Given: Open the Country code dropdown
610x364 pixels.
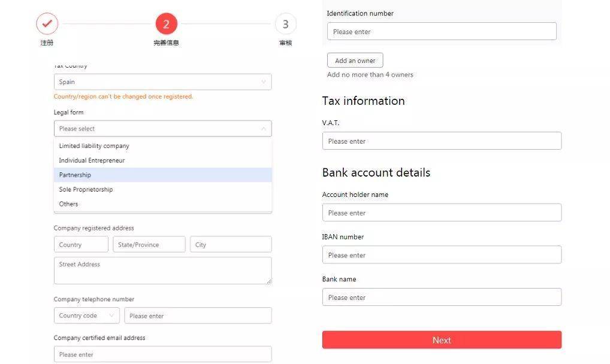Looking at the screenshot, I should (87, 316).
